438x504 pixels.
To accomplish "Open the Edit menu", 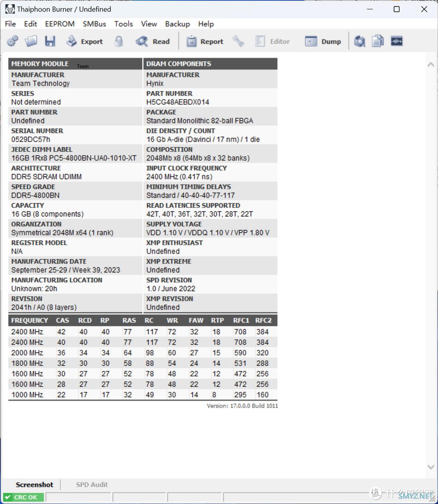I will (x=30, y=24).
